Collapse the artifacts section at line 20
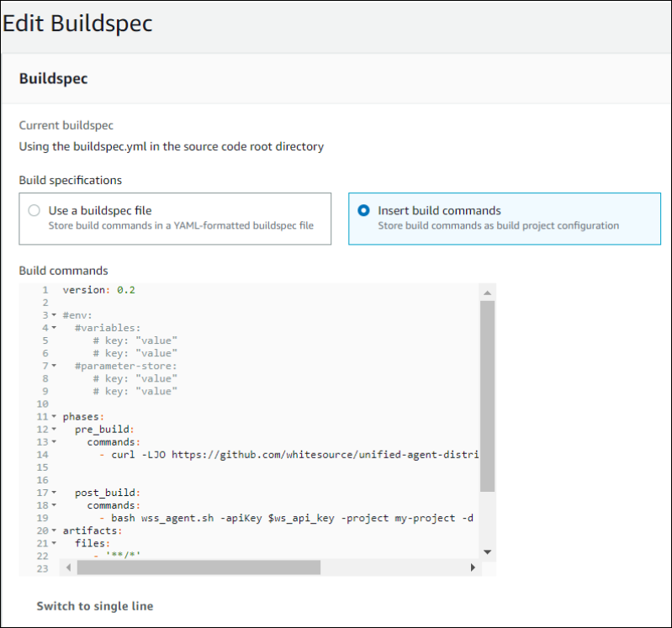672x628 pixels. click(54, 531)
